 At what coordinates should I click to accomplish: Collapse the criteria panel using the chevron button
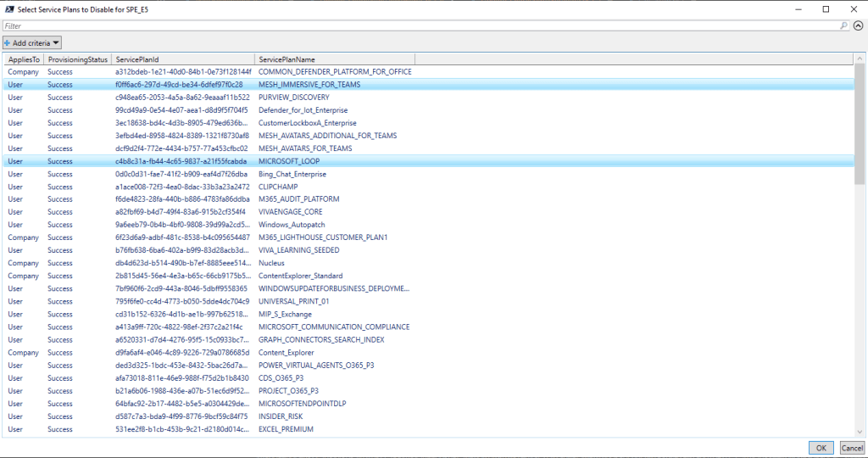[858, 26]
